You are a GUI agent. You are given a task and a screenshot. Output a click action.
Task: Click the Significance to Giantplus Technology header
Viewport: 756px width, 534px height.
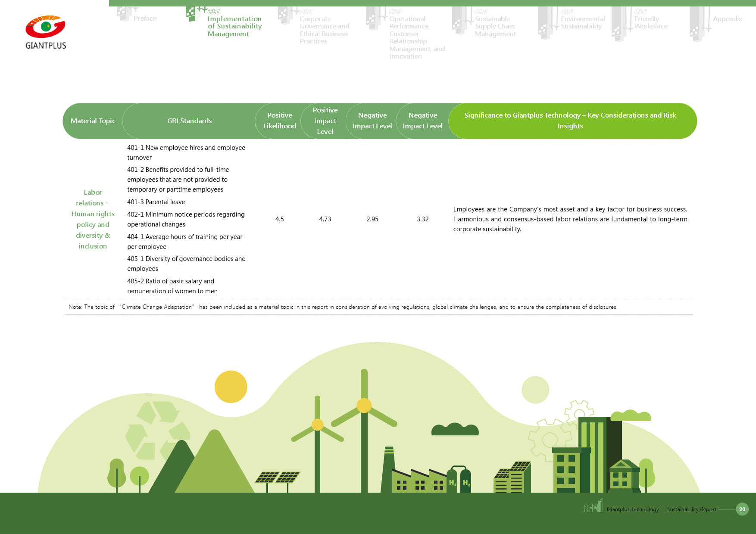[x=570, y=121]
